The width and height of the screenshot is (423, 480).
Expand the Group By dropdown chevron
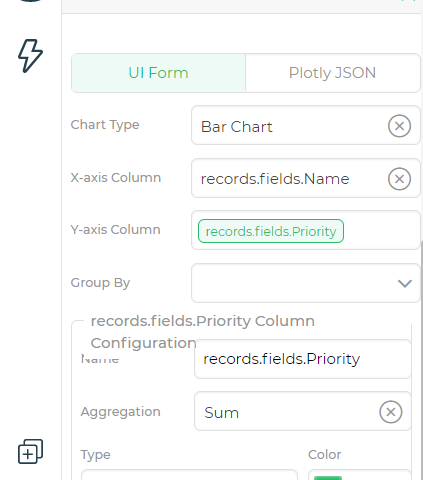pos(405,284)
